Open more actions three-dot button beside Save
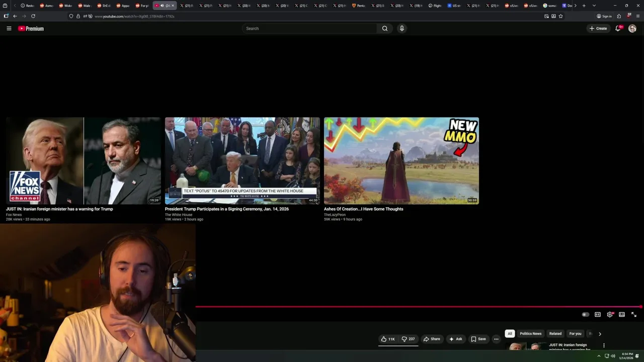The width and height of the screenshot is (644, 362). pos(496,339)
